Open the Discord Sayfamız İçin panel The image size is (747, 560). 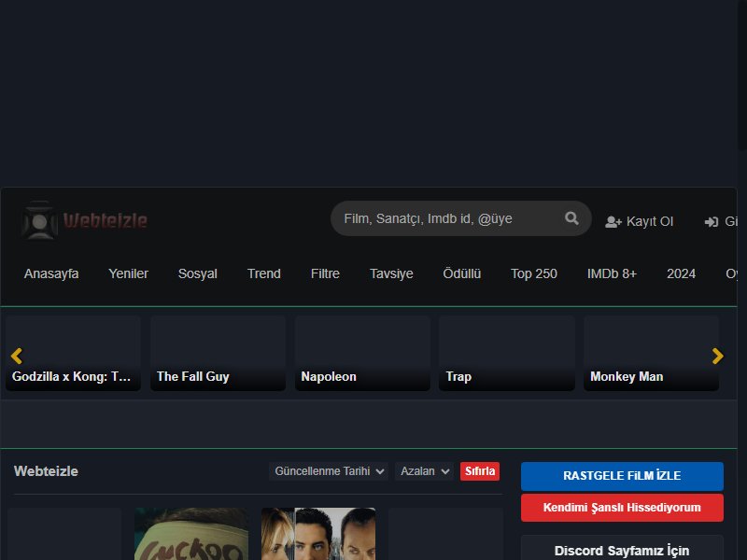(622, 548)
